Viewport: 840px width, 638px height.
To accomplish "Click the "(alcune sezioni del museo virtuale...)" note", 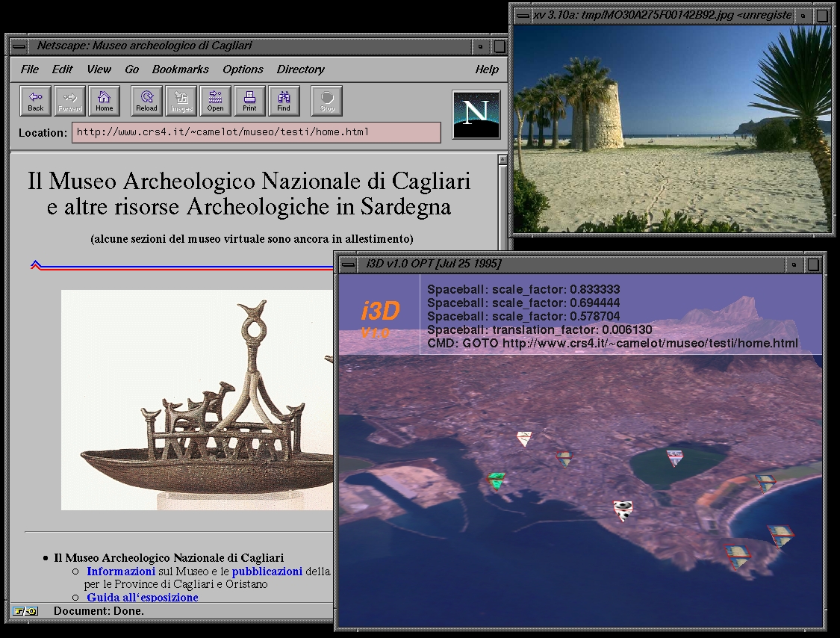I will click(x=252, y=239).
